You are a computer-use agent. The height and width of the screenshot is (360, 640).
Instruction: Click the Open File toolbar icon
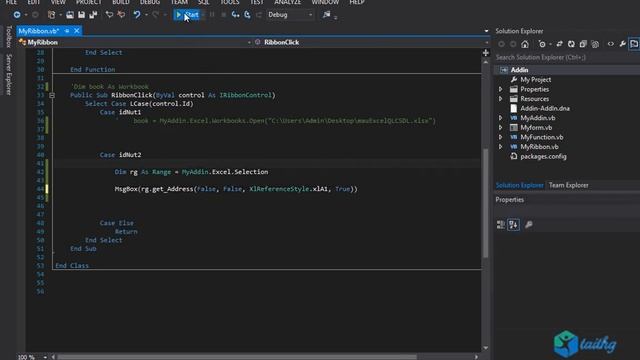[x=70, y=15]
